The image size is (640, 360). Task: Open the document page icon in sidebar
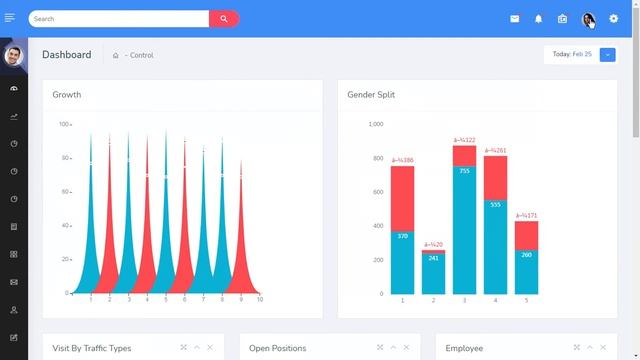14,227
